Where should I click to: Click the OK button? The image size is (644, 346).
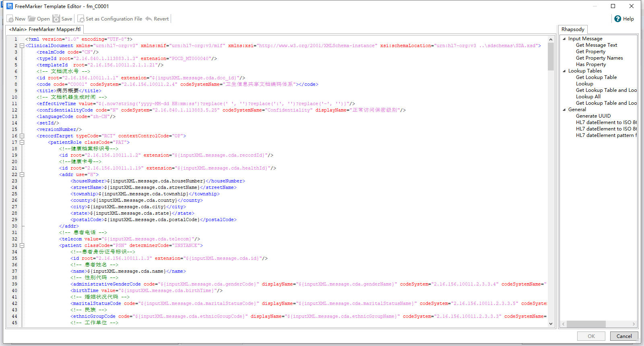pos(591,336)
